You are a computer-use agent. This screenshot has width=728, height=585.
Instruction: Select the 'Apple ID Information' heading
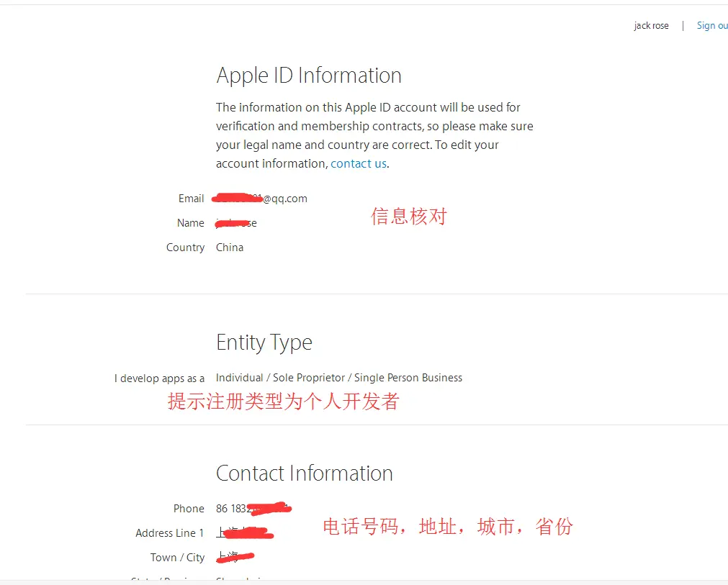(309, 75)
